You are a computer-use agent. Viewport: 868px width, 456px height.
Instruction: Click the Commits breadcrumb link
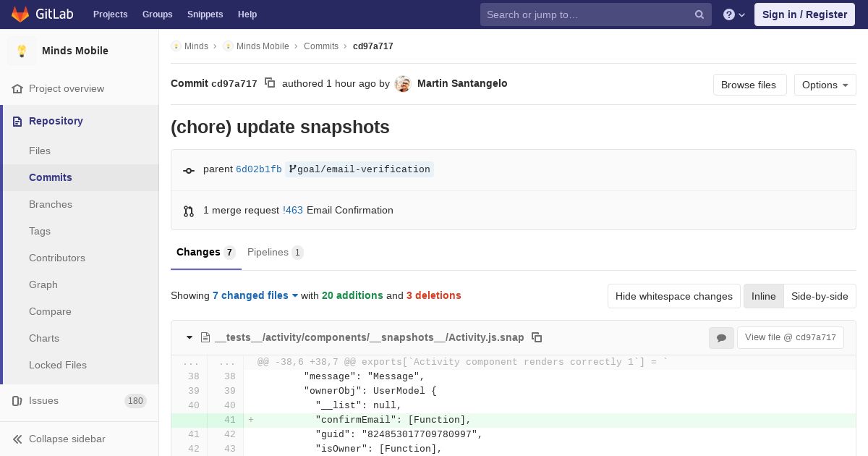[x=321, y=46]
